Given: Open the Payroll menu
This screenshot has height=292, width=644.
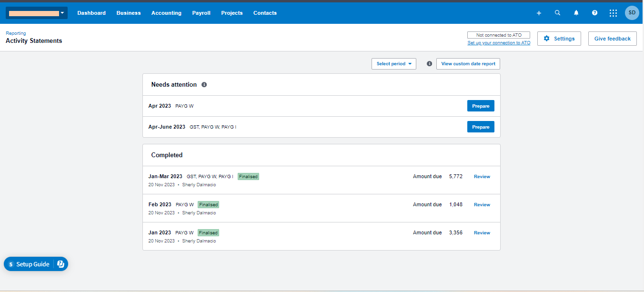Looking at the screenshot, I should 201,13.
